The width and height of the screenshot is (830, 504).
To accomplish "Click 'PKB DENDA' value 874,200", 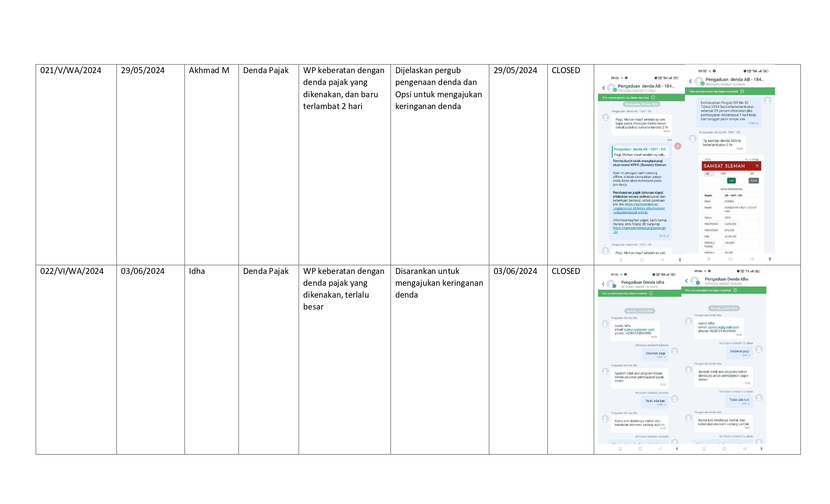I will point(730,230).
